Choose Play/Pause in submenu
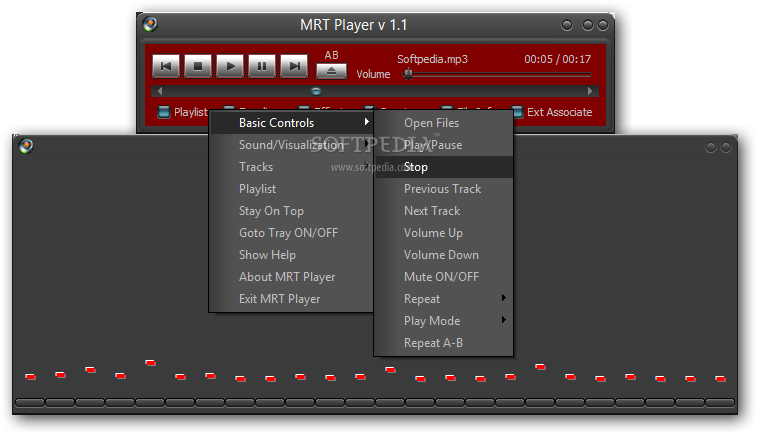758x435 pixels. [x=444, y=145]
